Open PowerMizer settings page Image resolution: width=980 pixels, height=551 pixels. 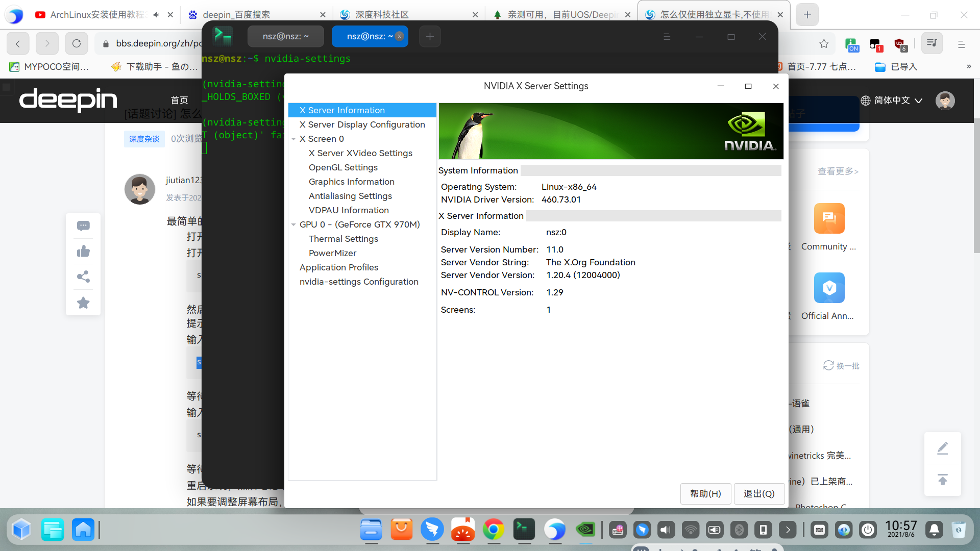pos(332,253)
